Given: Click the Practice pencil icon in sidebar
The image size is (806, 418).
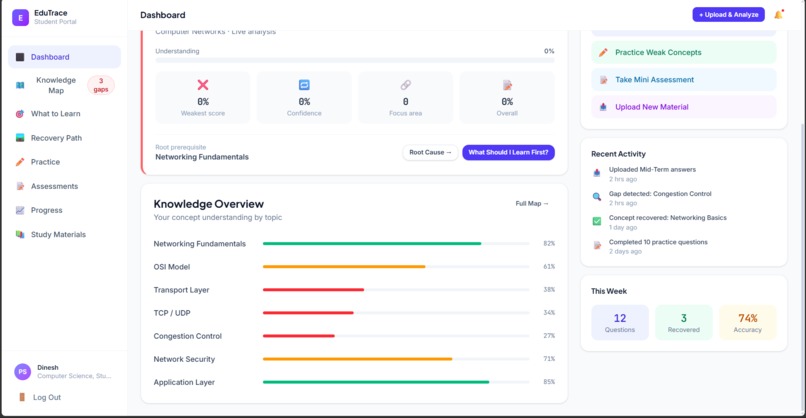Looking at the screenshot, I should 20,162.
